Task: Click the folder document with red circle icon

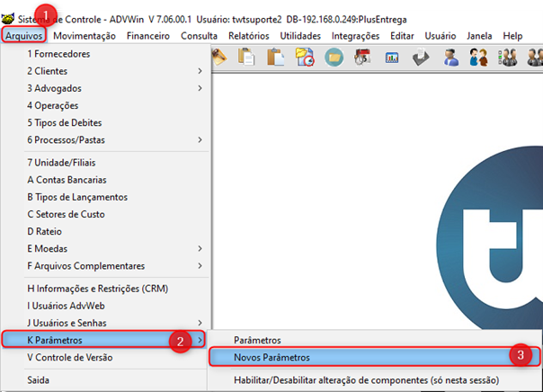Action: point(305,58)
